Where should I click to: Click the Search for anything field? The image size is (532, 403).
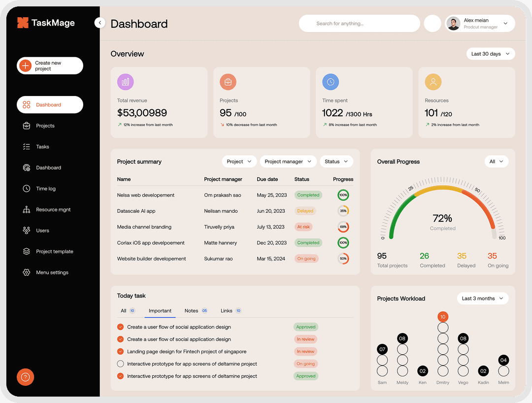359,24
